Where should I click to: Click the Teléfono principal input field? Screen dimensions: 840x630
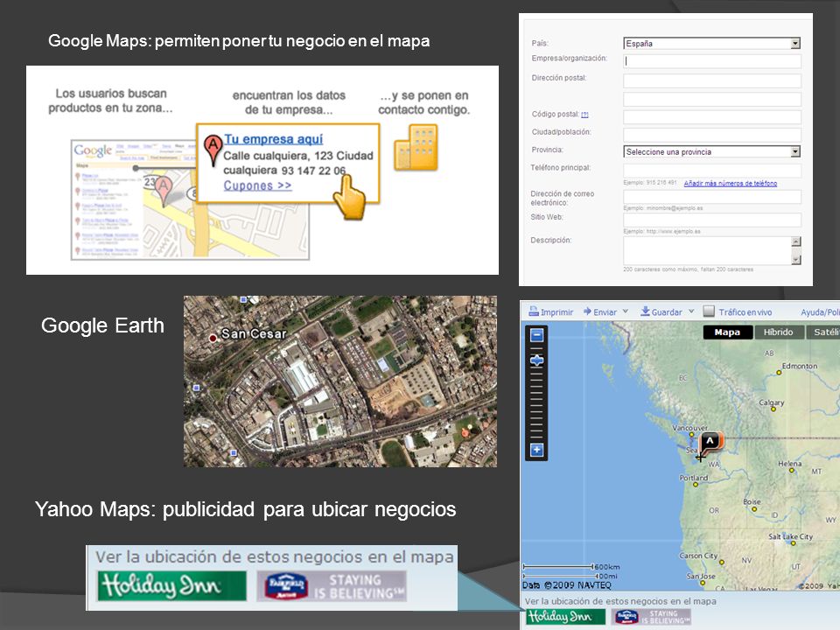point(712,171)
